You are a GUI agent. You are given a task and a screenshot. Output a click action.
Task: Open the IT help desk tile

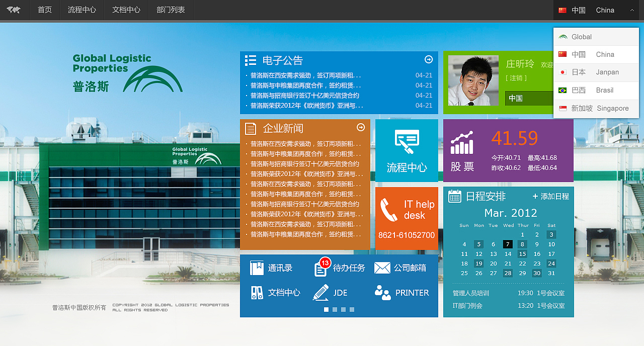coord(407,218)
